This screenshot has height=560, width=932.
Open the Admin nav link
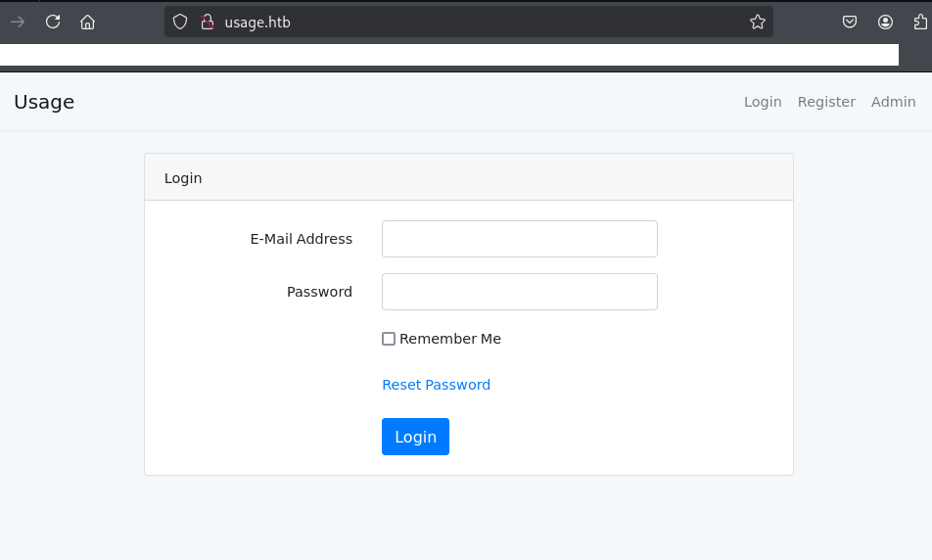[893, 102]
